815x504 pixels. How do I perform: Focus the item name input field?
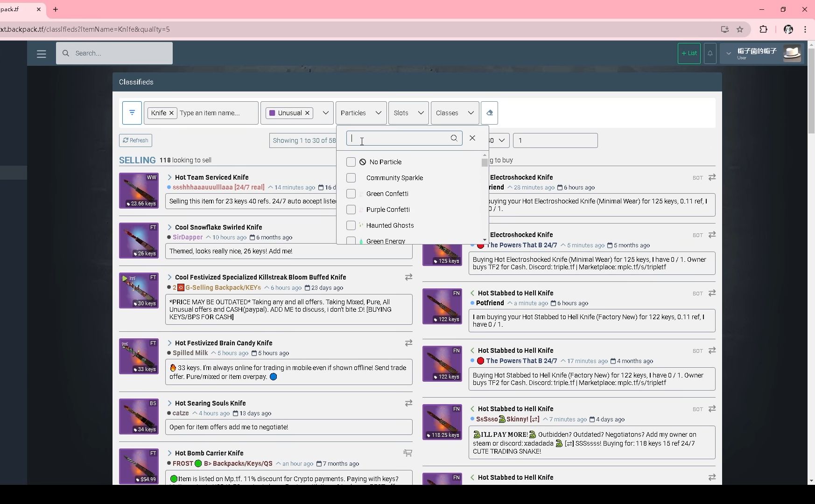(x=217, y=113)
